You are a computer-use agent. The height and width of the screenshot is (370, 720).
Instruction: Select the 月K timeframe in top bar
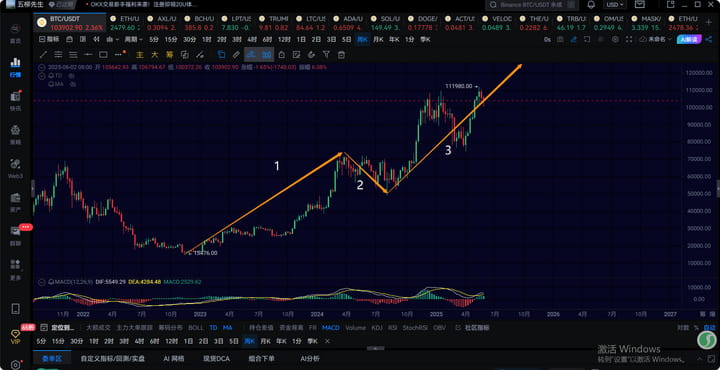point(378,39)
